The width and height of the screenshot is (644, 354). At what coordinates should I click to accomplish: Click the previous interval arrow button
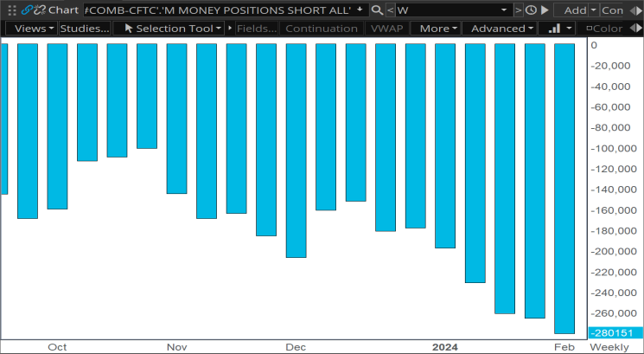tap(390, 10)
